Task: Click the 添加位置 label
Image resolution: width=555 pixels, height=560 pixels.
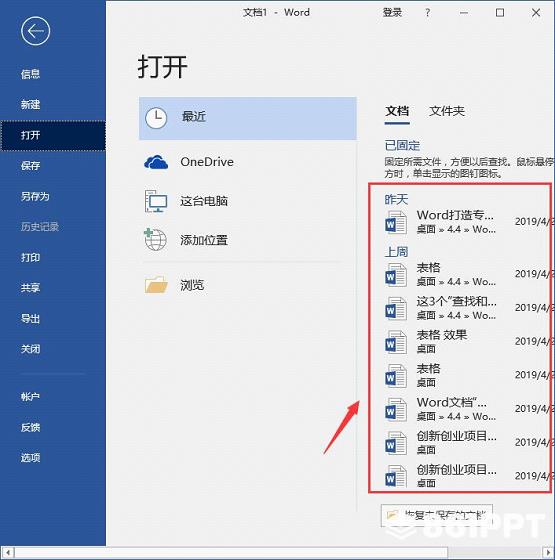Action: pos(204,240)
